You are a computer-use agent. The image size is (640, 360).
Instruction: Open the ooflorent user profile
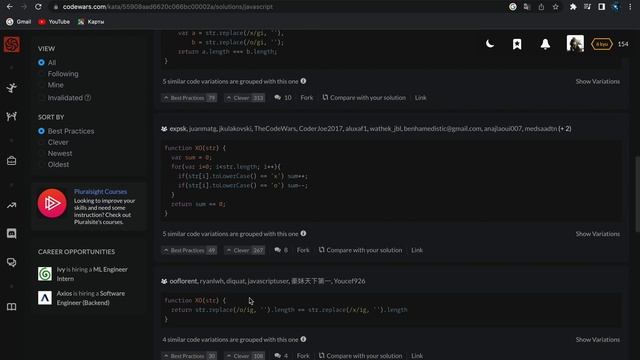coord(183,281)
